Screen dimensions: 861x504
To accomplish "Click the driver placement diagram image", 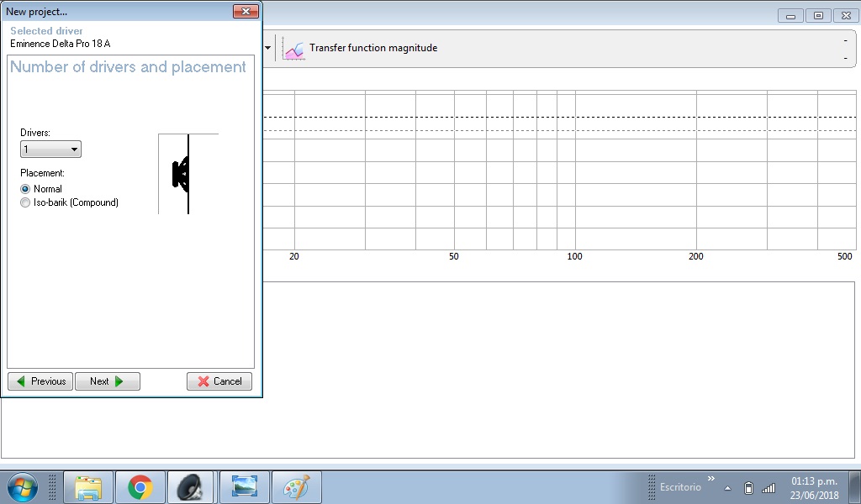I will click(188, 174).
